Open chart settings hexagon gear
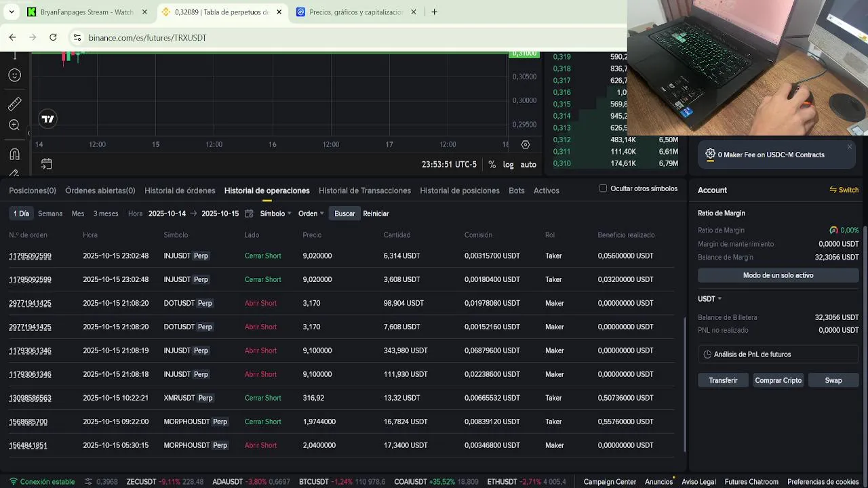Screen dimensions: 868x488 tap(525, 144)
